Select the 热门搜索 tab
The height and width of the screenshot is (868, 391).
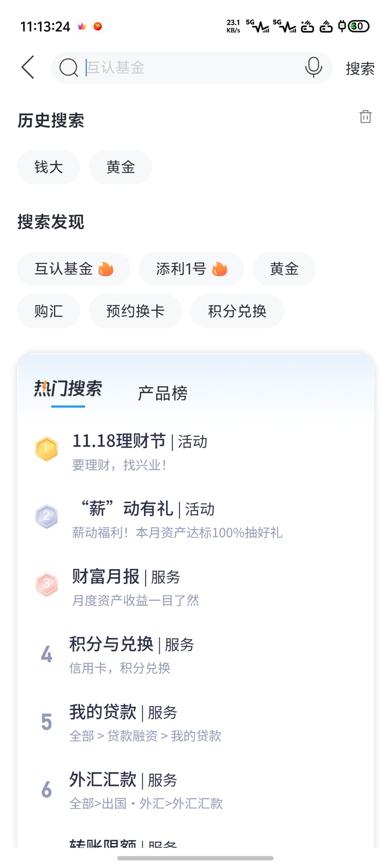(68, 390)
